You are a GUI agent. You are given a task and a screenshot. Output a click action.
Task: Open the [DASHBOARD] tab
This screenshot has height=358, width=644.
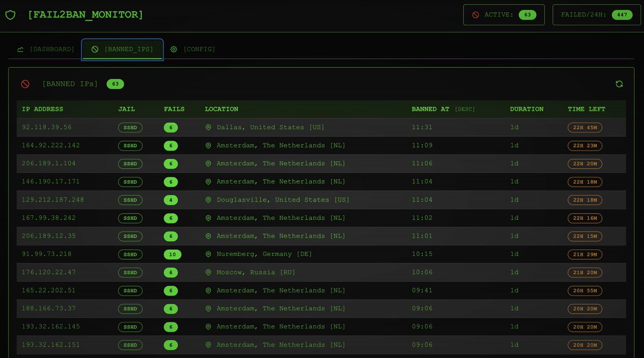click(x=45, y=49)
